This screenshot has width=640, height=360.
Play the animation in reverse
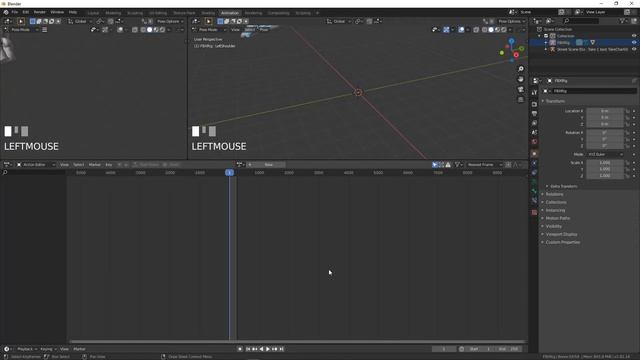pos(261,349)
